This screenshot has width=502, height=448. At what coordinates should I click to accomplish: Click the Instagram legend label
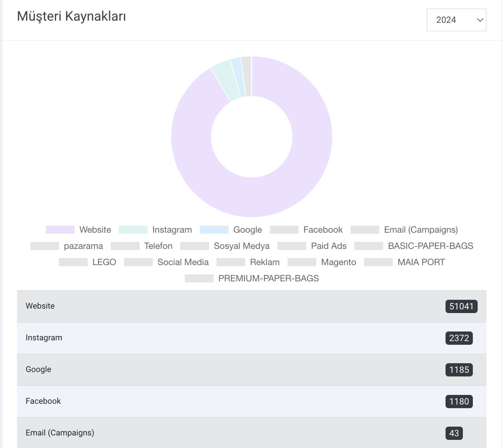tap(172, 230)
